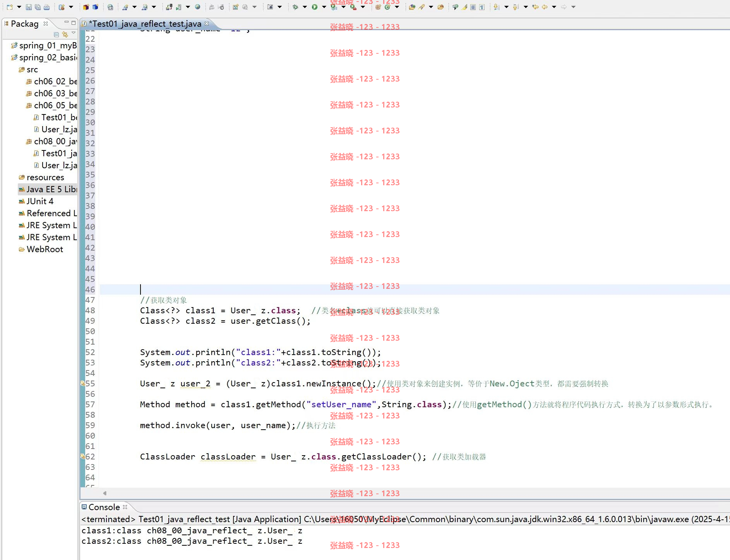Select the WebRoot folder

point(41,249)
